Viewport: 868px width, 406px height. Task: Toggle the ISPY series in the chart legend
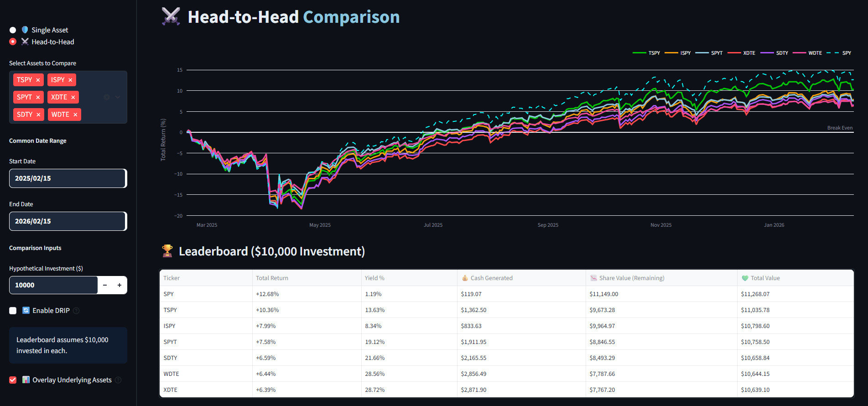[678, 53]
